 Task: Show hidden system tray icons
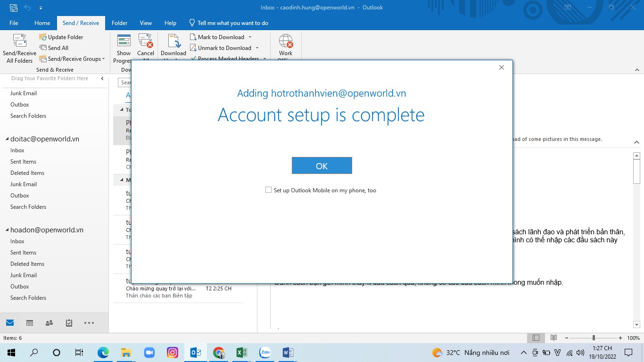(x=523, y=353)
